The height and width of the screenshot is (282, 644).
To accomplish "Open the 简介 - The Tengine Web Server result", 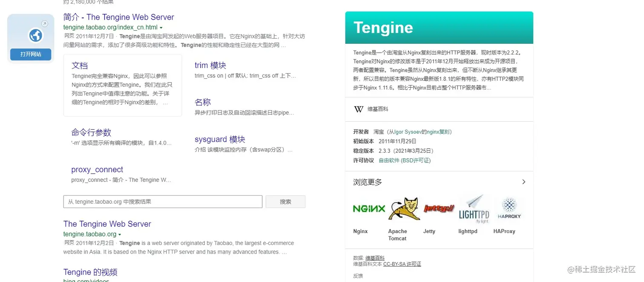I will coord(118,17).
